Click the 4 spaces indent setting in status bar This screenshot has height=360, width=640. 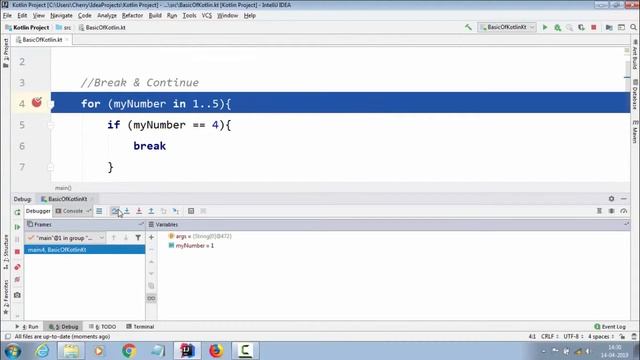(x=601, y=336)
